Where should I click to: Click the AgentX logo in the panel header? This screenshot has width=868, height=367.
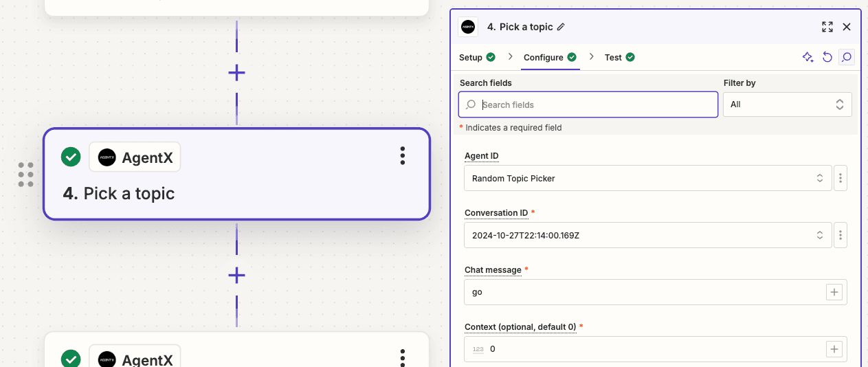point(468,27)
